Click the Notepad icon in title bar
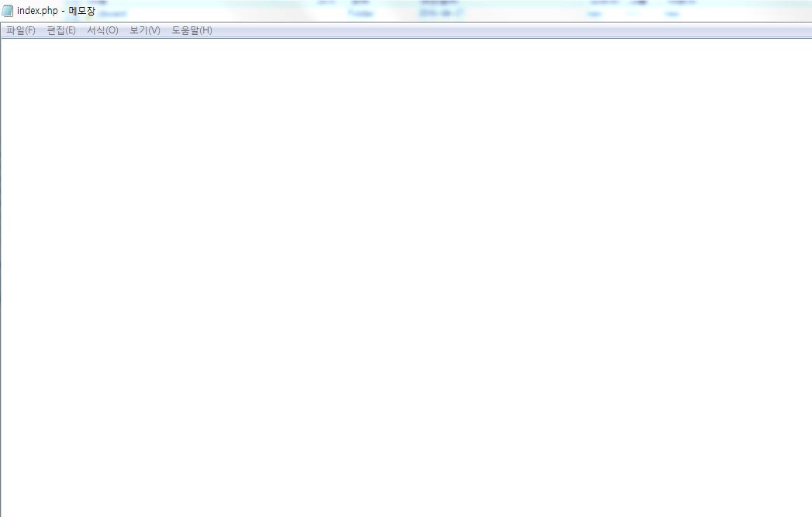This screenshot has height=517, width=812. tap(7, 11)
